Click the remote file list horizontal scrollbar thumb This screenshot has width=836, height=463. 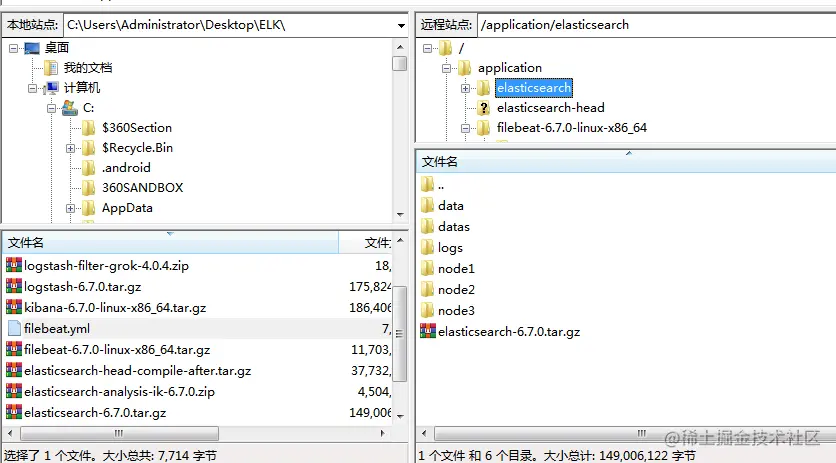click(x=634, y=433)
